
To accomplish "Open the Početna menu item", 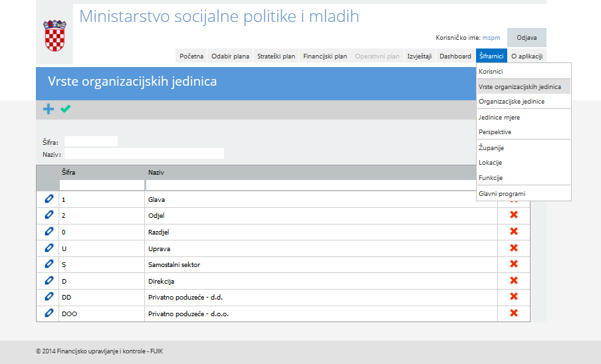I will [191, 56].
